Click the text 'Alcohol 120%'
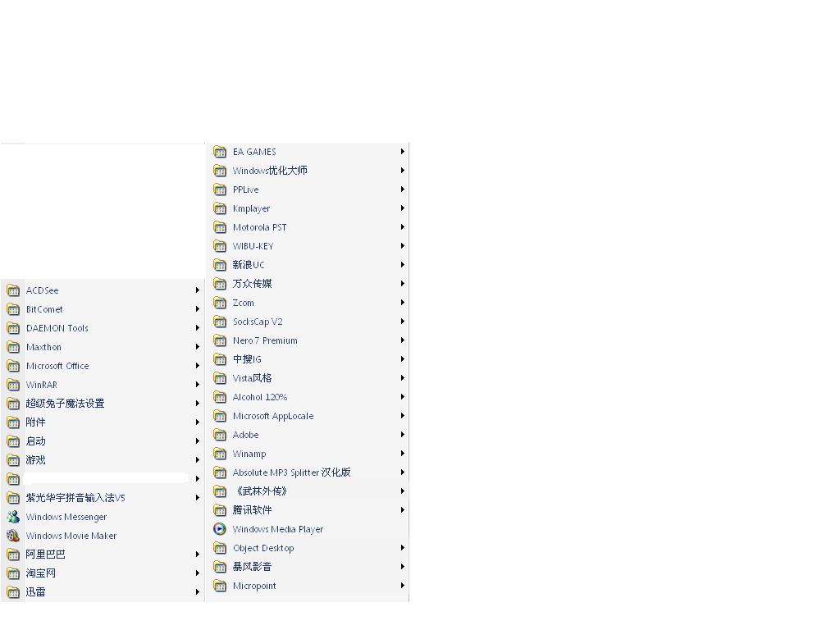Image resolution: width=840 pixels, height=630 pixels. [x=260, y=397]
